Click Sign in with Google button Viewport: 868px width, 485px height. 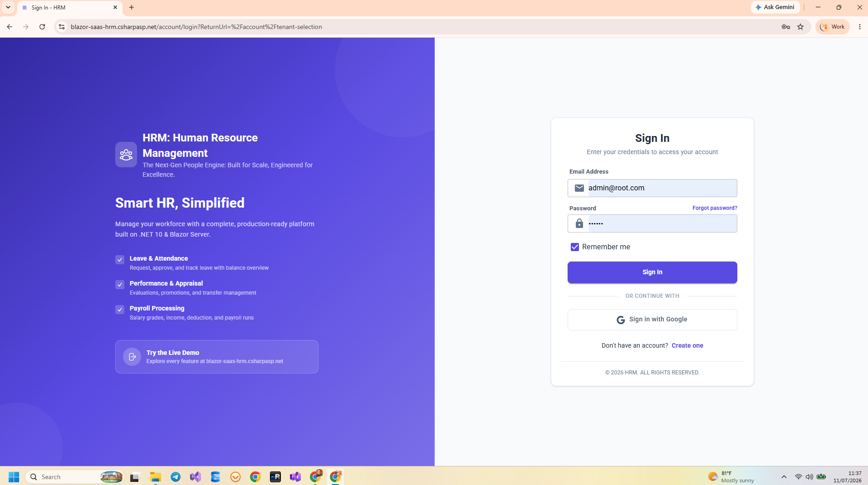[x=652, y=320]
